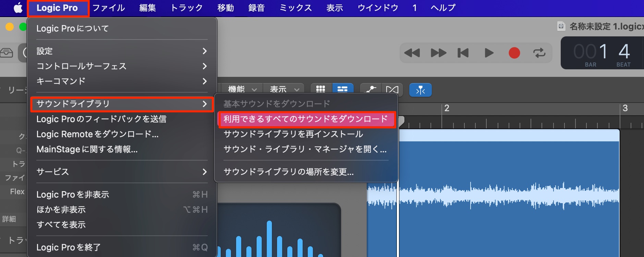Open the トラック menu in menu bar
Viewport: 644px width, 257px height.
[187, 8]
